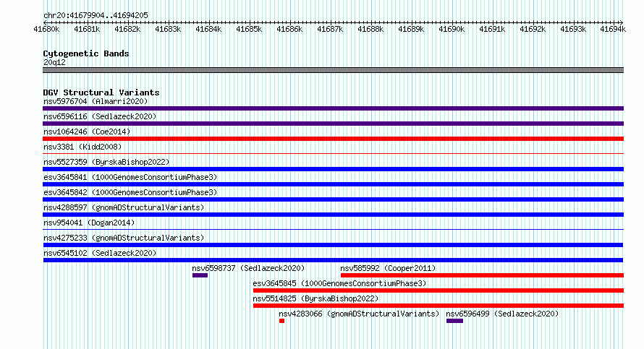Click the DGV Structural Variants track title
644x349 pixels.
pyautogui.click(x=101, y=92)
